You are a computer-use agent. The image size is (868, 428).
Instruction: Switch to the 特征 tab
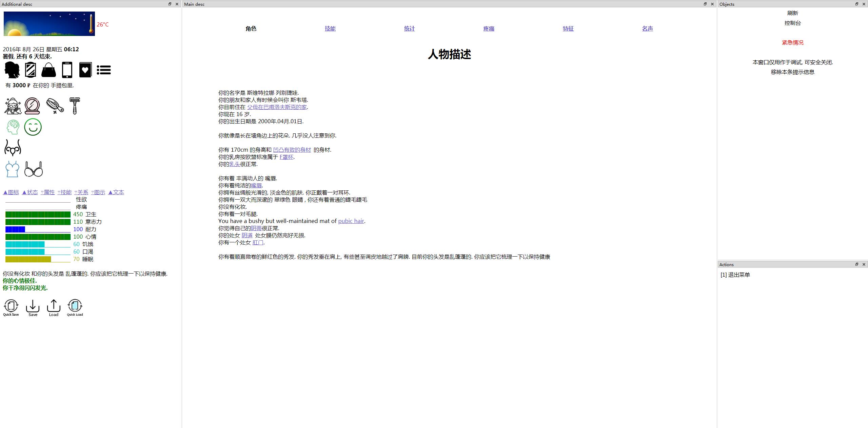coord(568,29)
